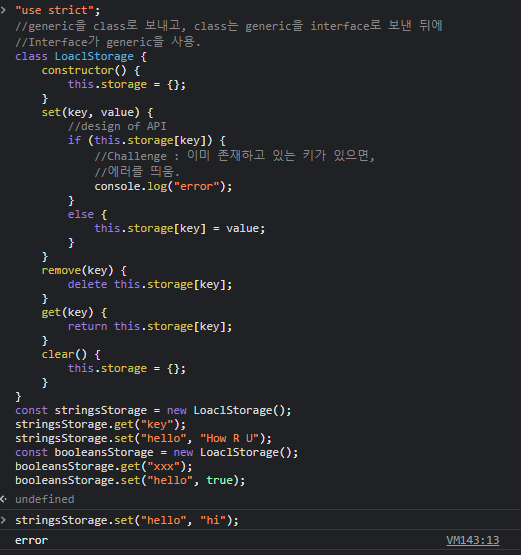Click the 'const stringsStorage = new LoaclStorage();' line
521x555 pixels.
click(x=153, y=410)
